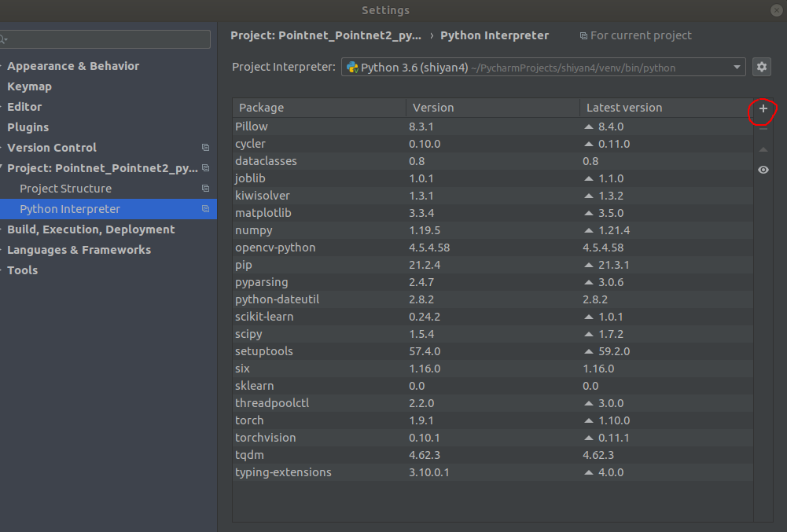Click the per-project icon beside Version Control

tap(205, 148)
